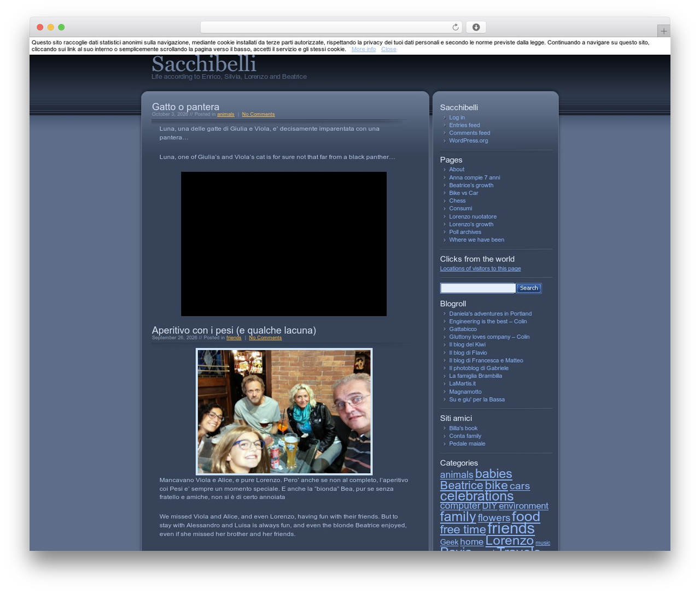
Task: Open Gattabicco blog link
Action: pos(463,329)
